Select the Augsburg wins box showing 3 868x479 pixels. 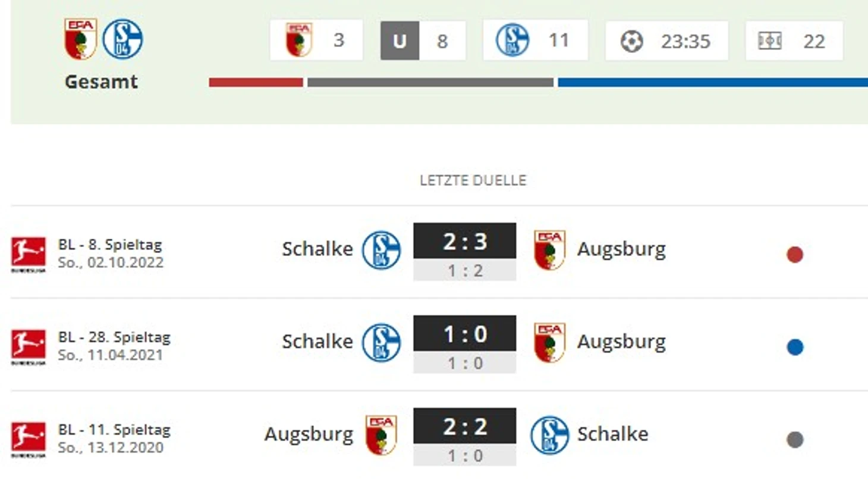point(316,40)
